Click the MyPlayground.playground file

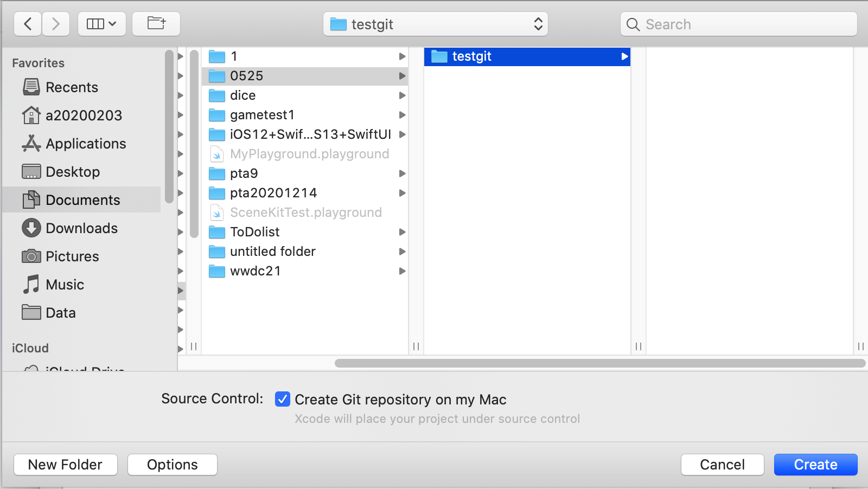pyautogui.click(x=305, y=154)
